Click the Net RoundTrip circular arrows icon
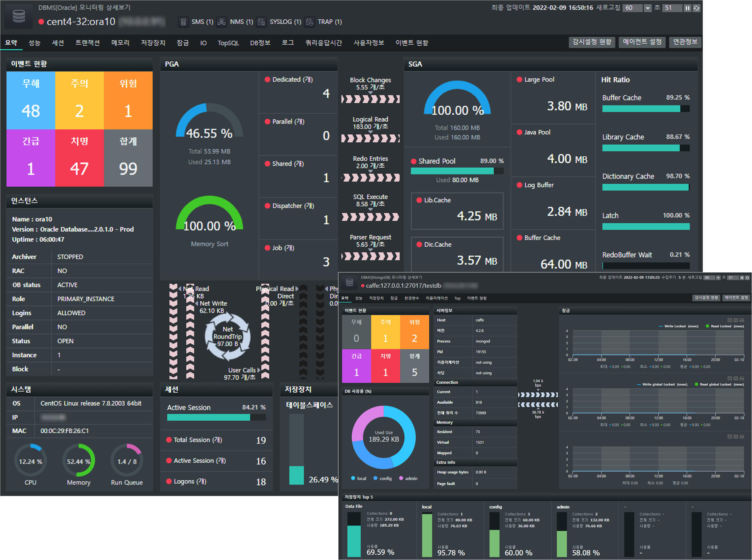 click(x=228, y=337)
